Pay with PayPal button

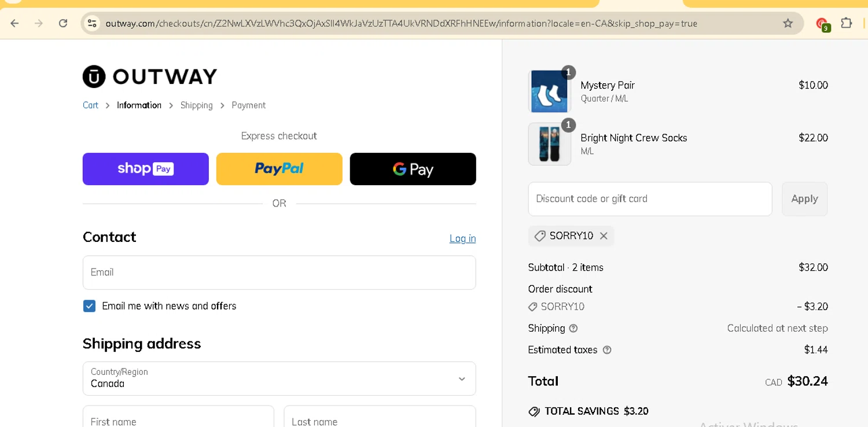click(279, 169)
